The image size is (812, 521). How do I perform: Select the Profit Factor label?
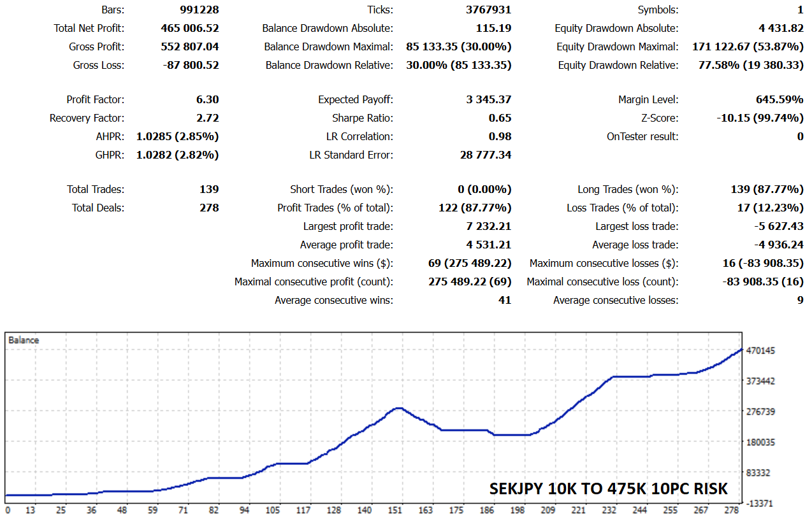point(96,100)
